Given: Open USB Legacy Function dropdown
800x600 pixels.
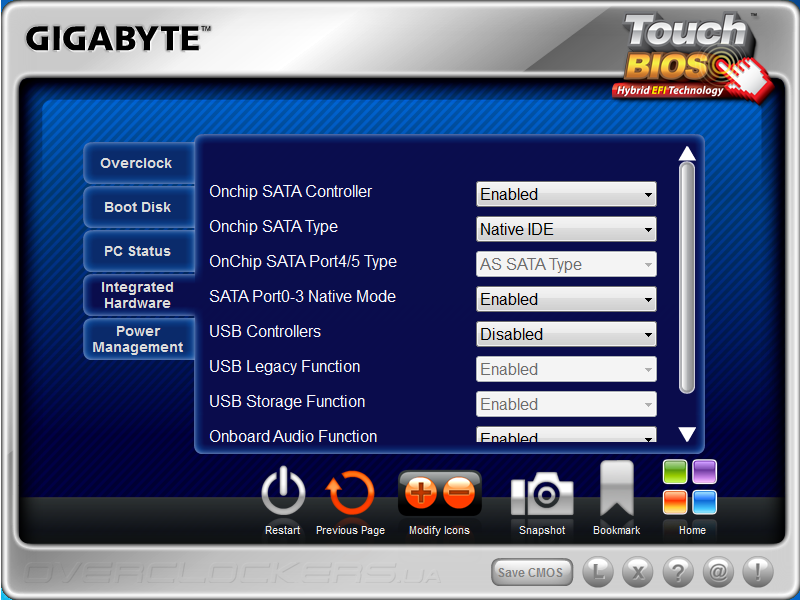Looking at the screenshot, I should (566, 369).
